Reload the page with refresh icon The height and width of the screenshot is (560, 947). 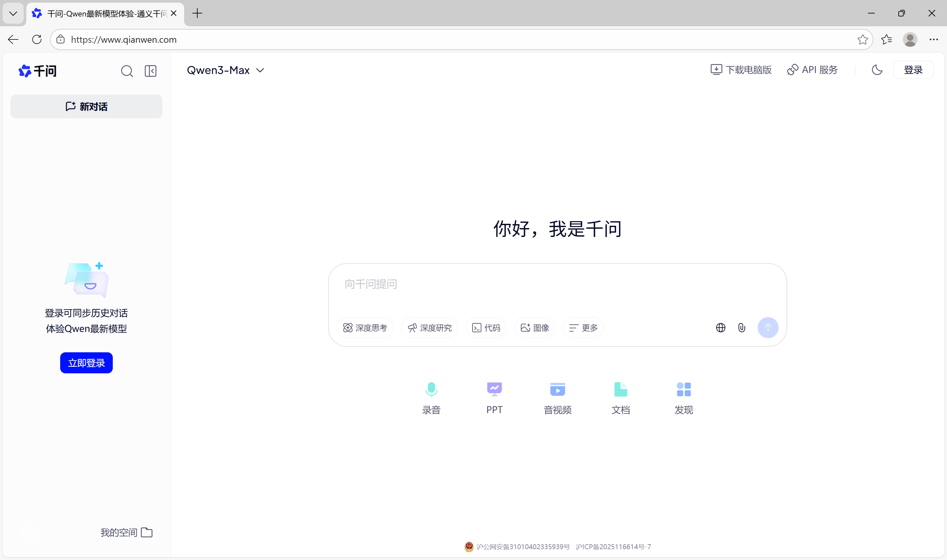[x=36, y=39]
